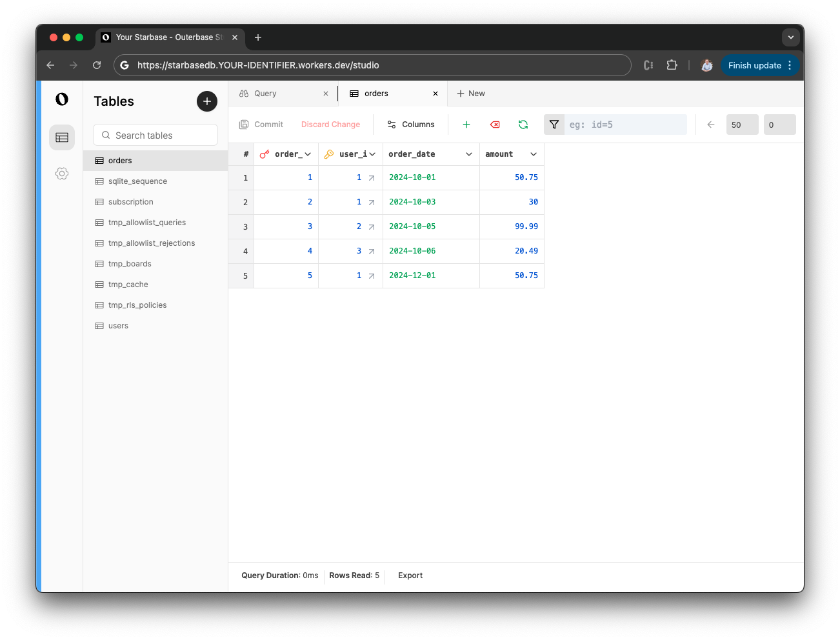Click the 2024-10-06 date cell
840x640 pixels.
point(431,251)
